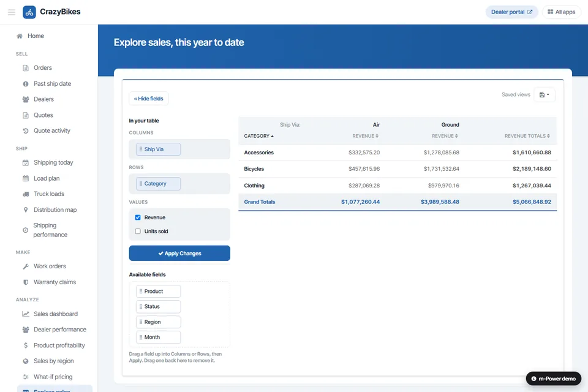The width and height of the screenshot is (588, 392).
Task: Click the Quotes document icon
Action: tap(26, 115)
